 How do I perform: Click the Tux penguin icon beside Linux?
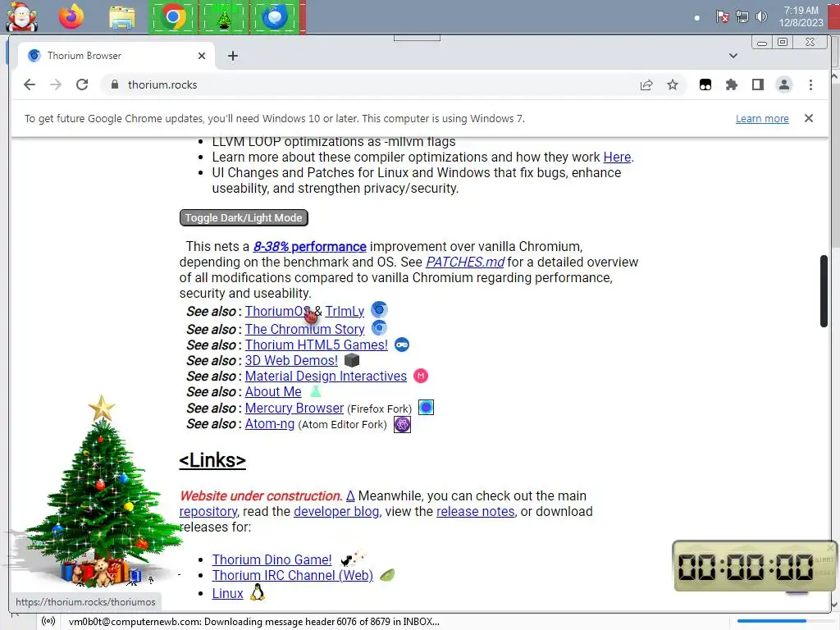click(258, 592)
